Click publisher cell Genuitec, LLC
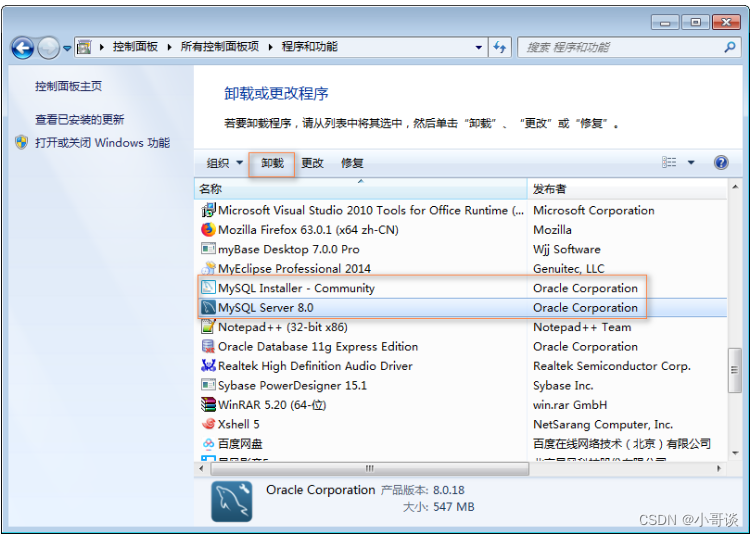Screen dimensions: 754x537 (568, 268)
